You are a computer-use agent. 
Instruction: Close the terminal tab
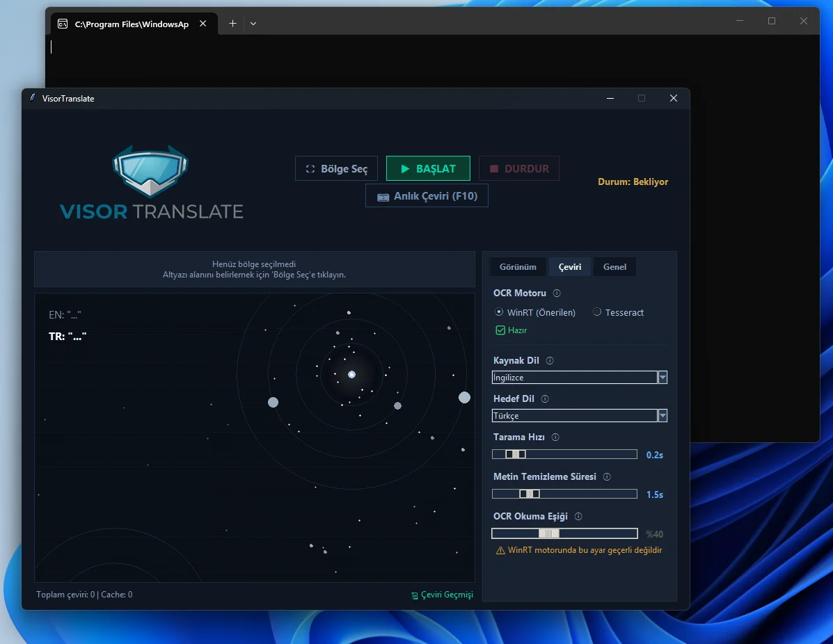click(x=203, y=24)
